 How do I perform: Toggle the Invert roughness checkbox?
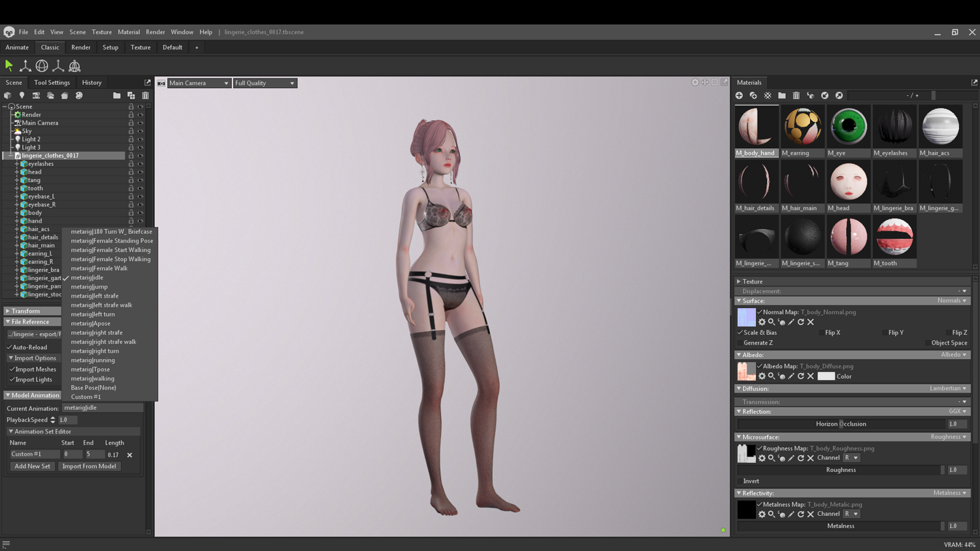740,481
